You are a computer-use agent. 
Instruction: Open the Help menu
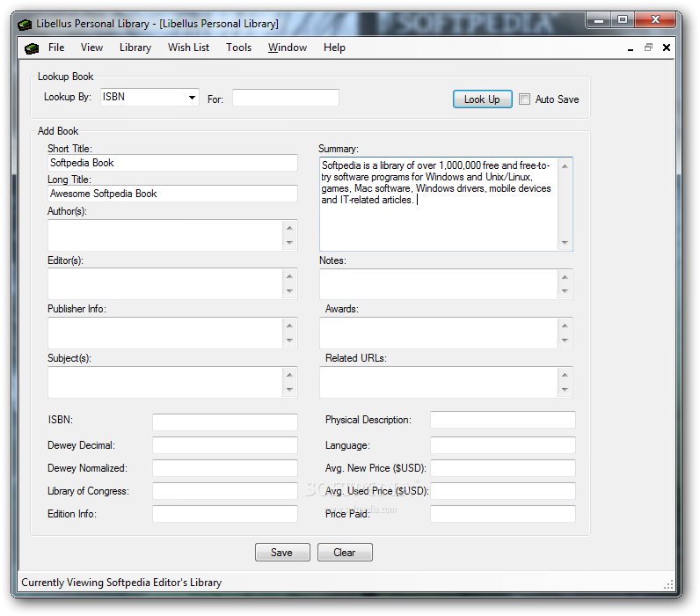tap(334, 48)
